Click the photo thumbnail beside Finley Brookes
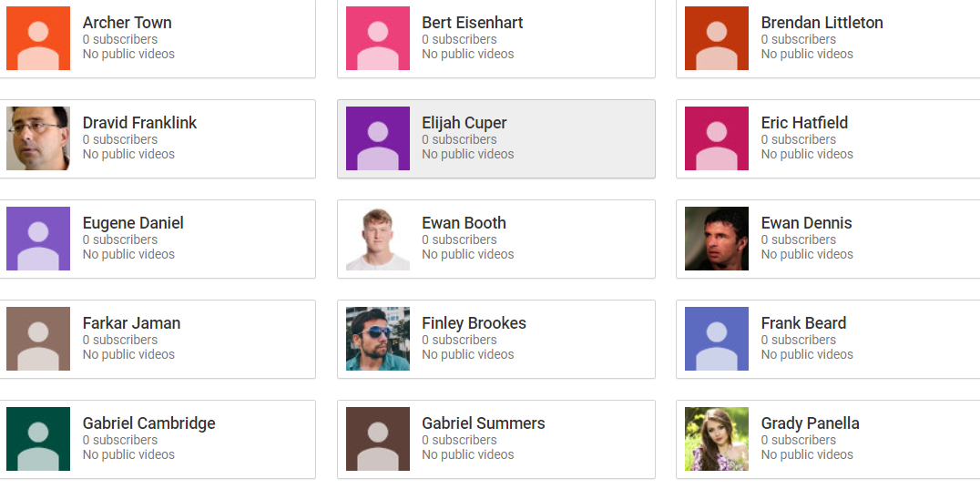Viewport: 980px width, 489px height. click(378, 339)
